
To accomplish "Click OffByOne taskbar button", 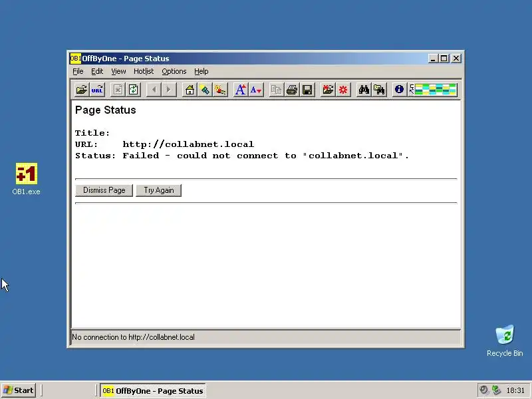I will coord(153,390).
